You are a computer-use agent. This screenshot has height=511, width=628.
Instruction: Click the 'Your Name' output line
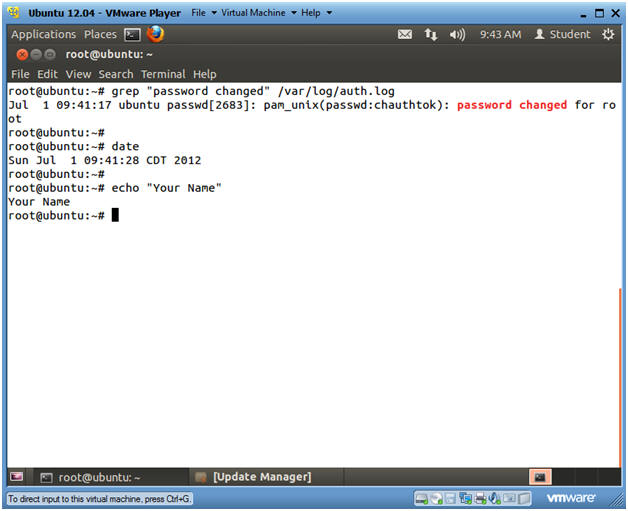click(39, 202)
